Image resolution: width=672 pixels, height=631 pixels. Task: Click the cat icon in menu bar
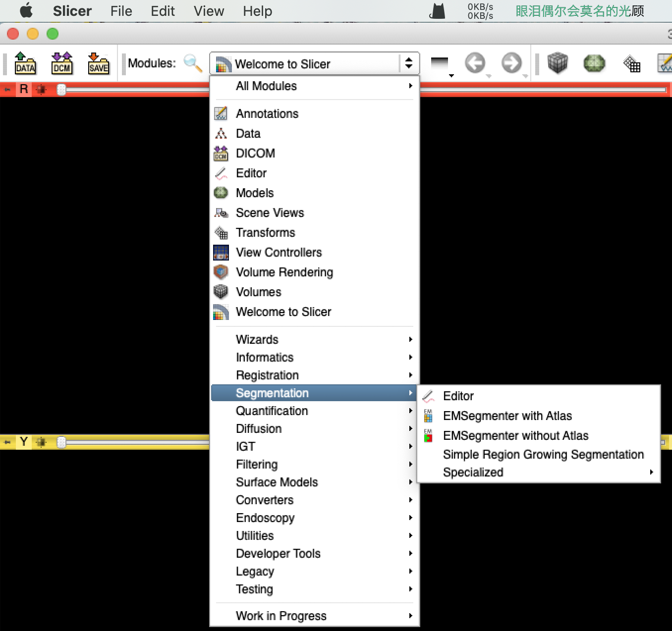coord(438,11)
